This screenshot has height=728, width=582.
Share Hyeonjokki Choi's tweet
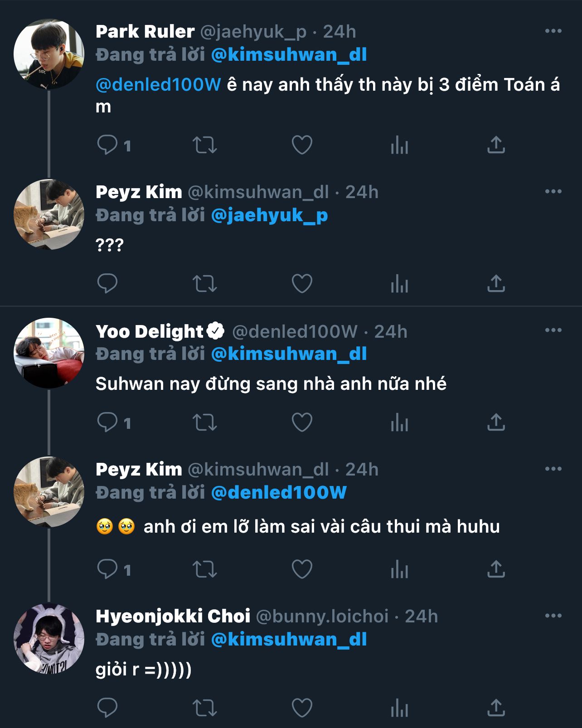click(496, 708)
